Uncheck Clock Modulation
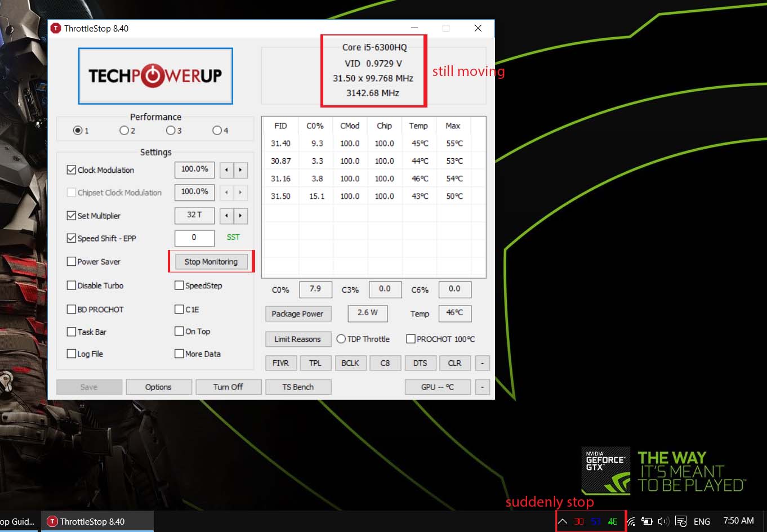 pos(72,169)
